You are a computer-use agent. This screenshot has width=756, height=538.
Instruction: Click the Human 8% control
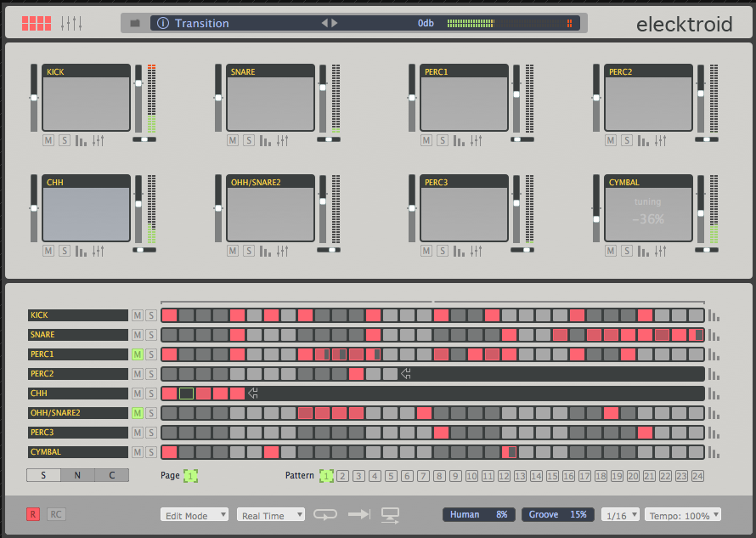point(478,514)
